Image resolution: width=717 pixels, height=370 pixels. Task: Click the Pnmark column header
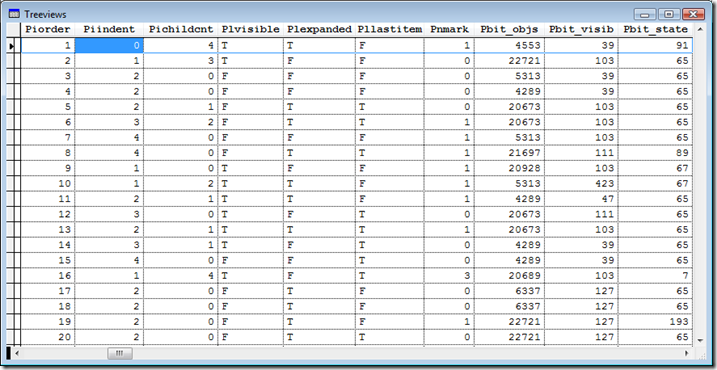tap(449, 30)
